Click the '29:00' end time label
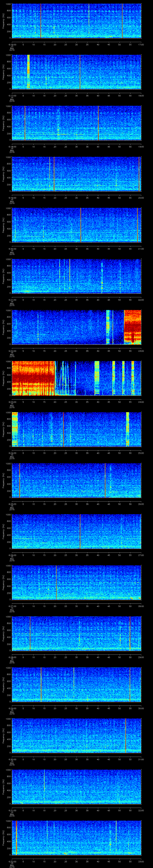 141,657
